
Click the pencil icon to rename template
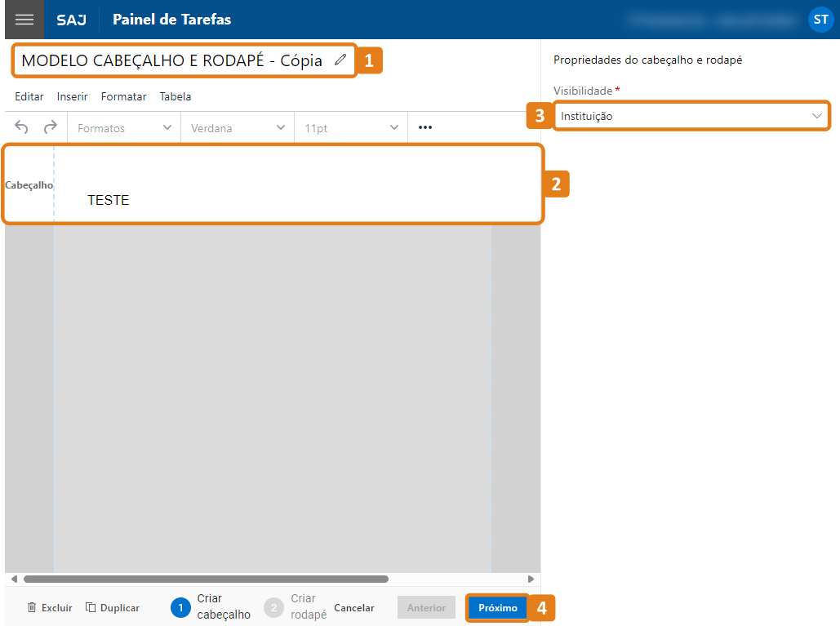[340, 60]
